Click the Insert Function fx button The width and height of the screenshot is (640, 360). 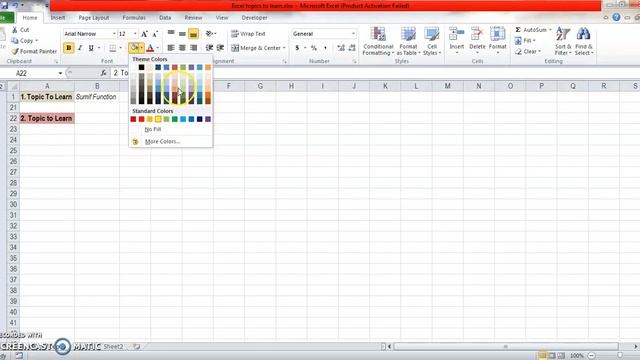click(104, 73)
